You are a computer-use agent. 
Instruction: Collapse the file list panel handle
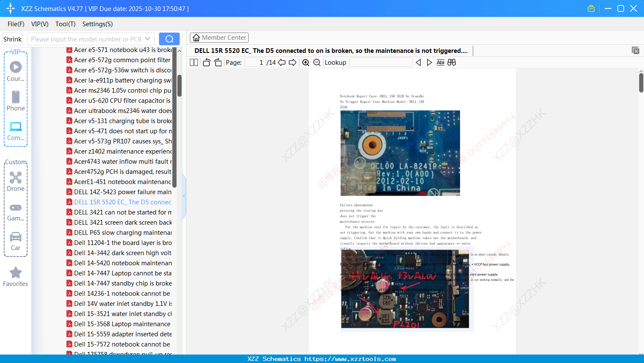(184, 196)
